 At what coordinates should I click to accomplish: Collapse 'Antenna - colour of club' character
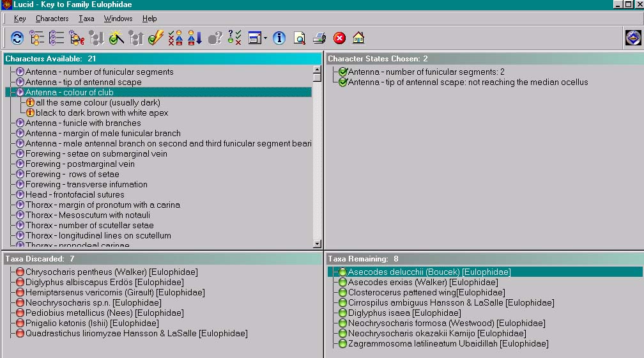tap(20, 92)
